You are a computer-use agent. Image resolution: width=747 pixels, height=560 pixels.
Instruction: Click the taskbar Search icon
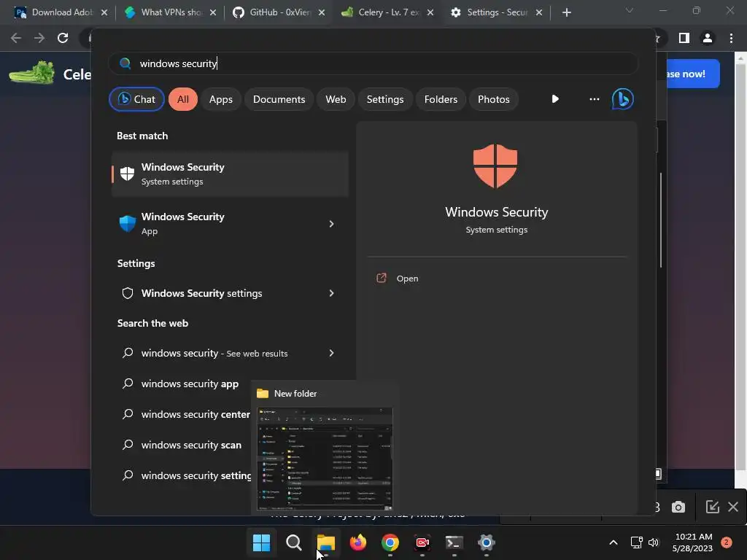294,542
